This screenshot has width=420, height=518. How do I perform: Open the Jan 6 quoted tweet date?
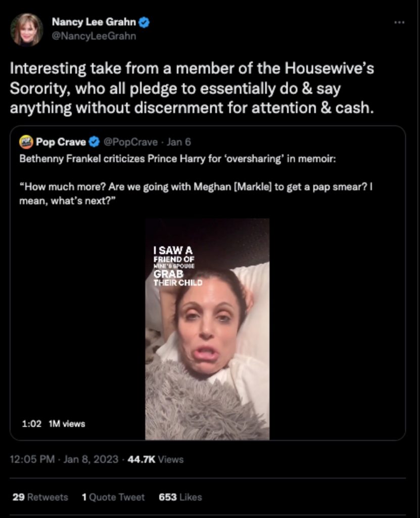(x=178, y=142)
